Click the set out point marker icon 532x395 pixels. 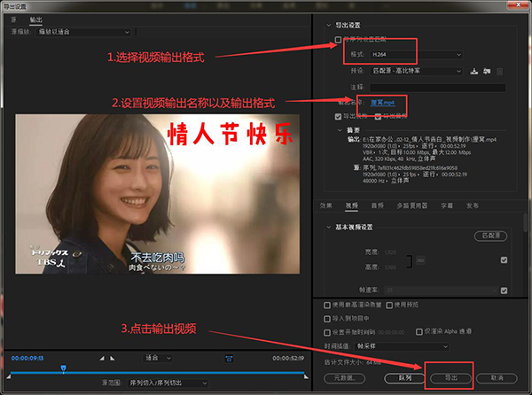(113, 358)
